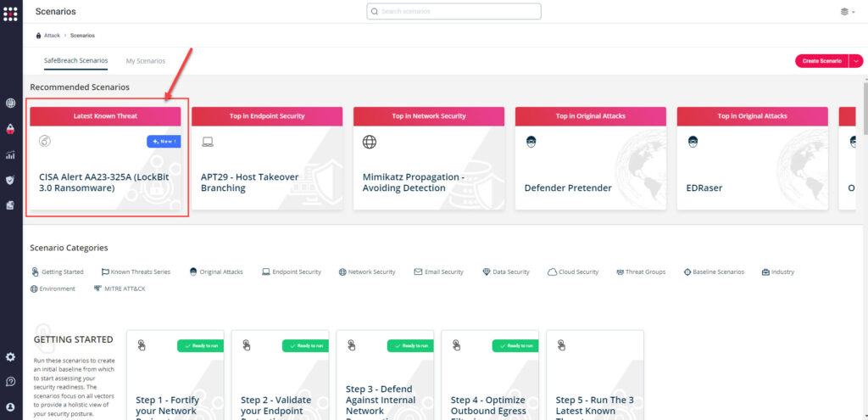The image size is (868, 420).
Task: Switch to the My Scenarios tab
Action: click(145, 61)
